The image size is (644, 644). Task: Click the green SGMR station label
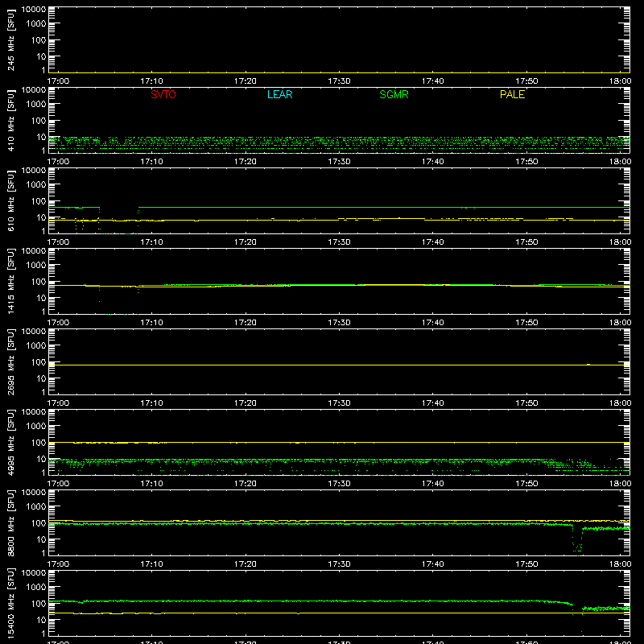pos(394,94)
